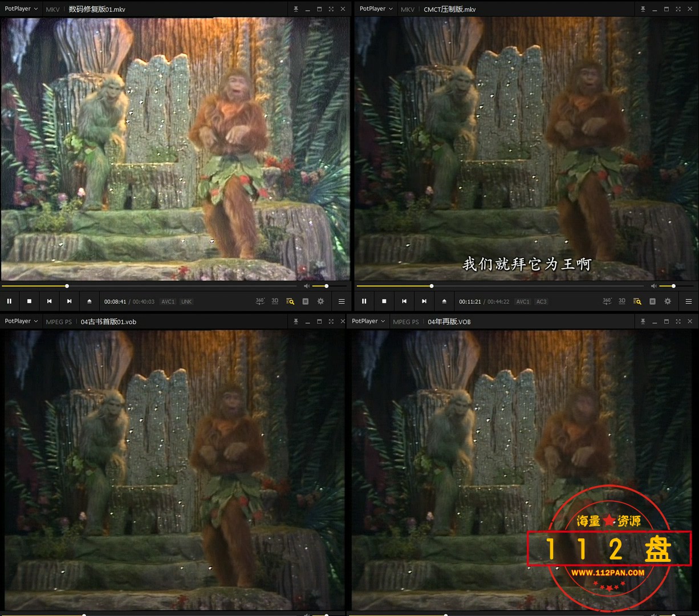The image size is (699, 616).
Task: Open playlist menu icon in 数码修复版01.mkv window
Action: click(342, 301)
